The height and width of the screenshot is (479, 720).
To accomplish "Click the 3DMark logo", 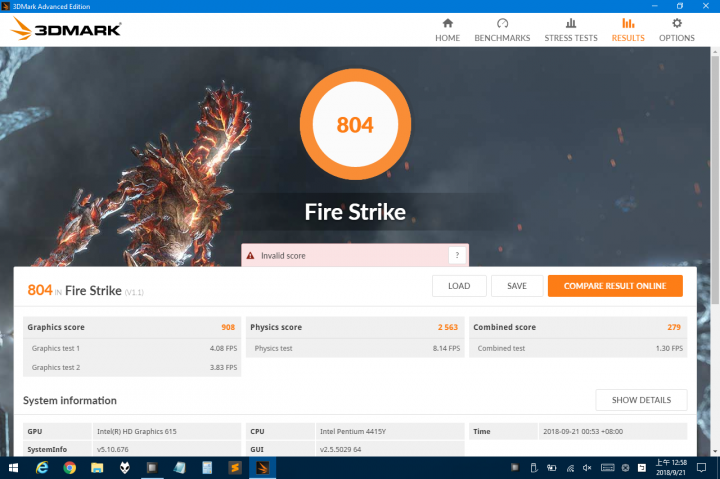I will point(65,29).
